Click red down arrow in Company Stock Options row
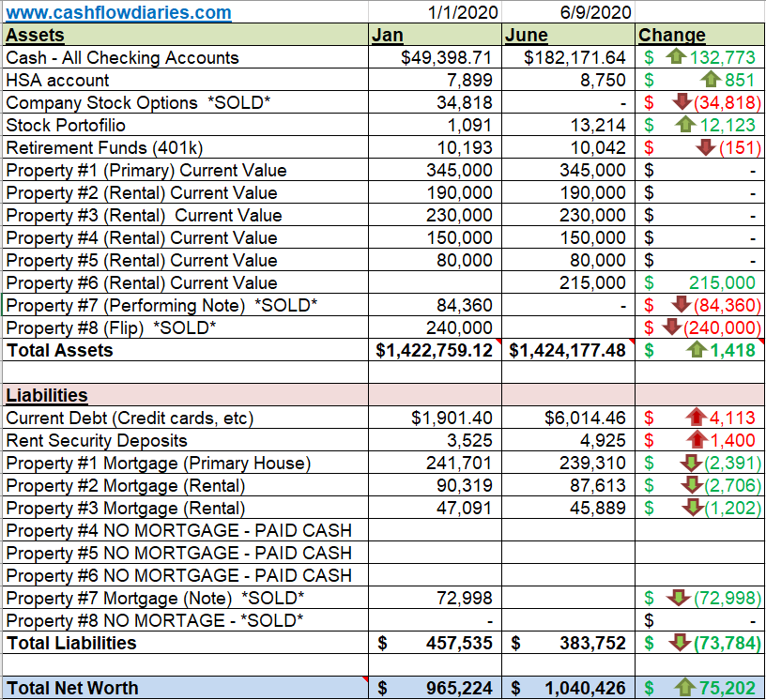Viewport: 766px width, 700px height. pyautogui.click(x=682, y=101)
